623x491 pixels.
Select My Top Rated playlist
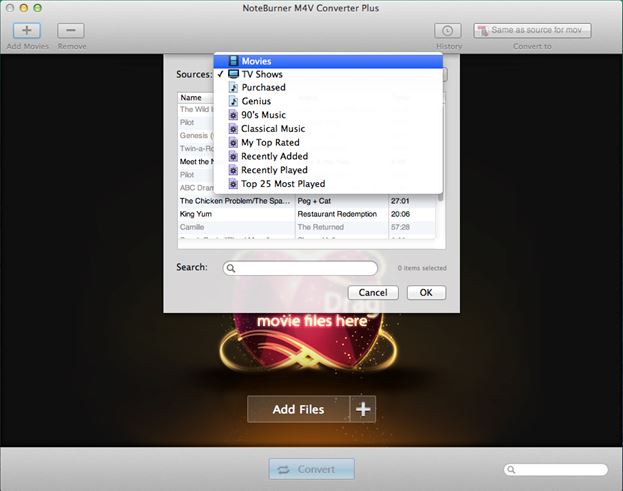[x=328, y=143]
